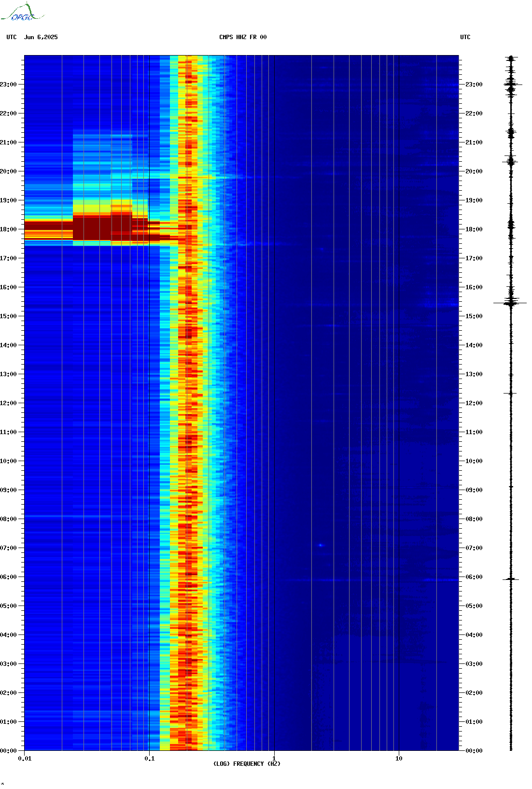Click the seismogram spike near 12:20
The width and height of the screenshot is (532, 789).
point(510,394)
